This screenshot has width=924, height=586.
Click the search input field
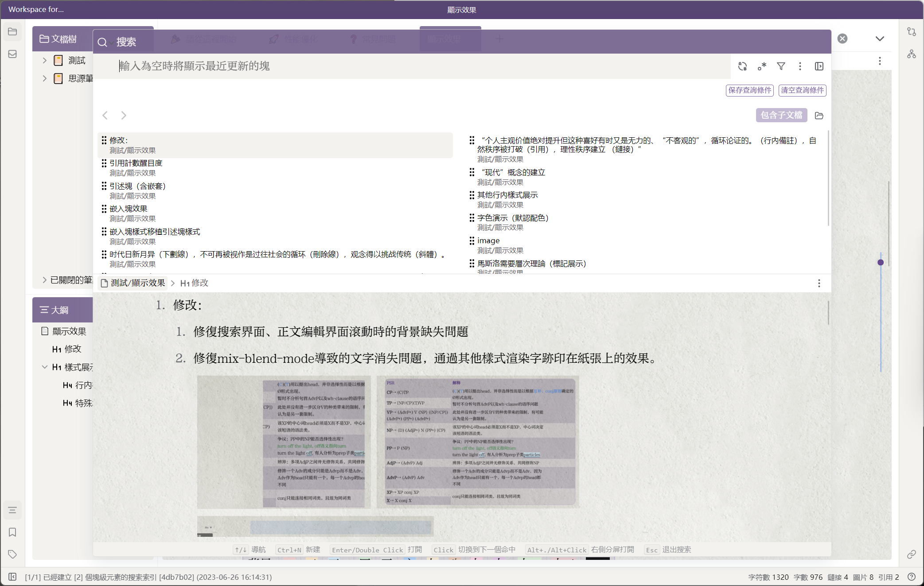tap(399, 66)
